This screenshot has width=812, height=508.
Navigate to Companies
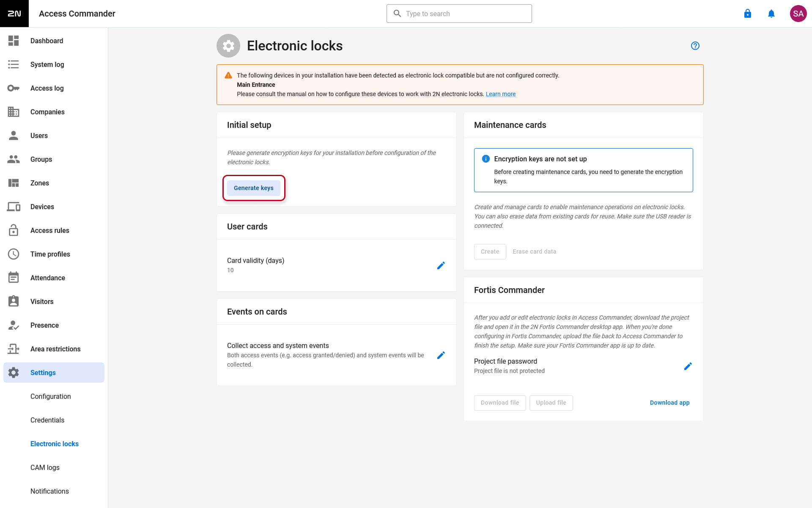pos(54,112)
